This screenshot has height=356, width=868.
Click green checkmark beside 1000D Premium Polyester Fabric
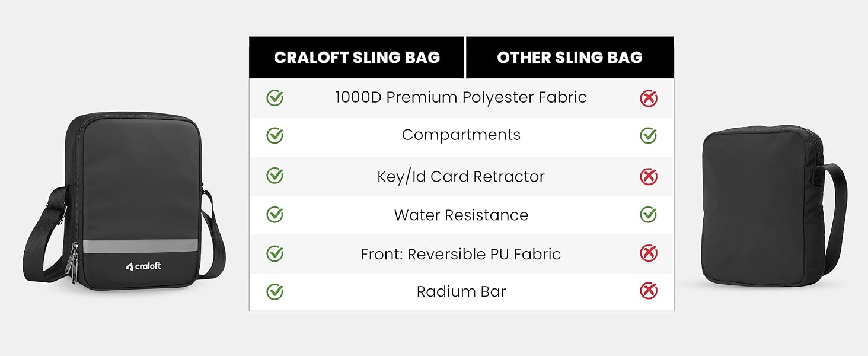275,98
